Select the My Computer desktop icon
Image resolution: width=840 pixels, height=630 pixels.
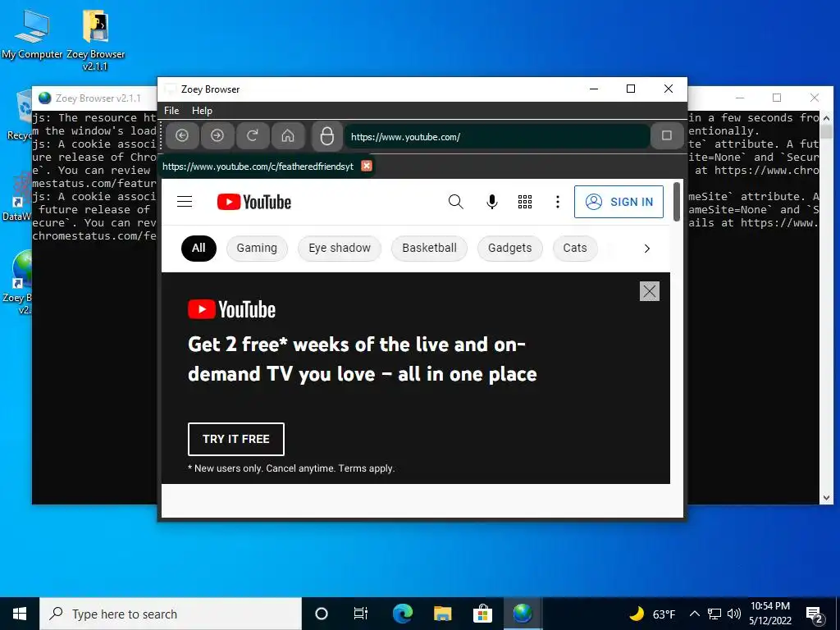[x=32, y=34]
